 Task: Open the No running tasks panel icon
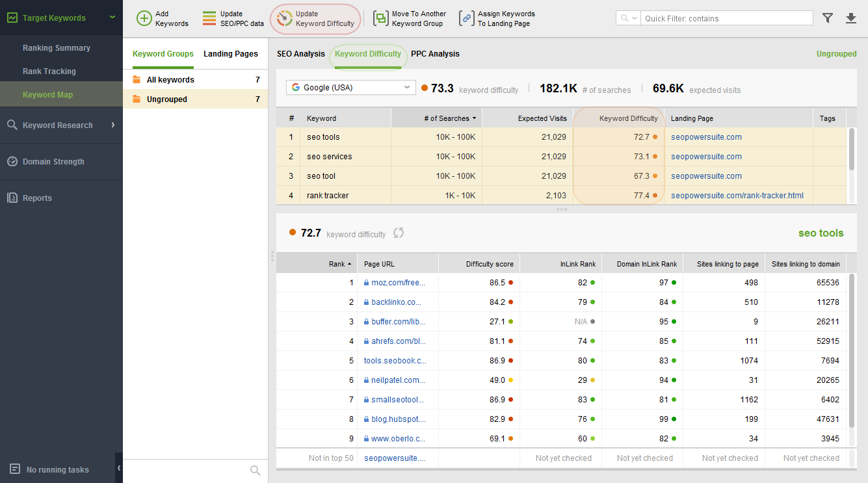(x=14, y=469)
